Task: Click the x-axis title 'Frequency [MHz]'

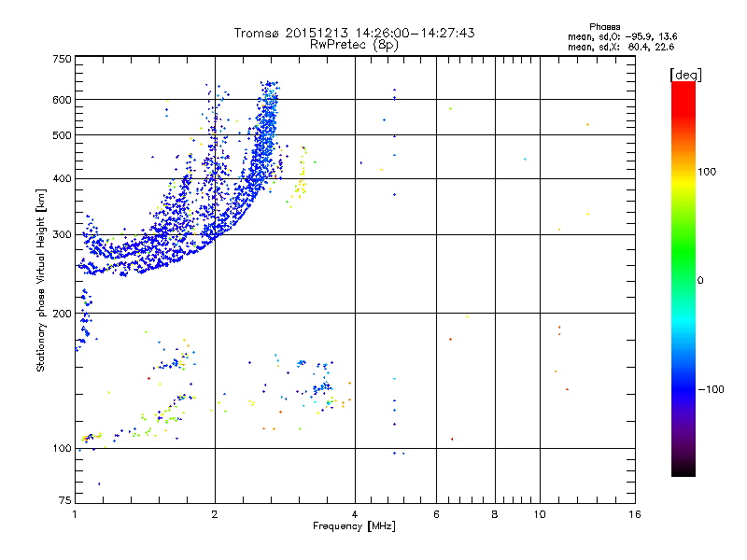Action: click(x=354, y=526)
